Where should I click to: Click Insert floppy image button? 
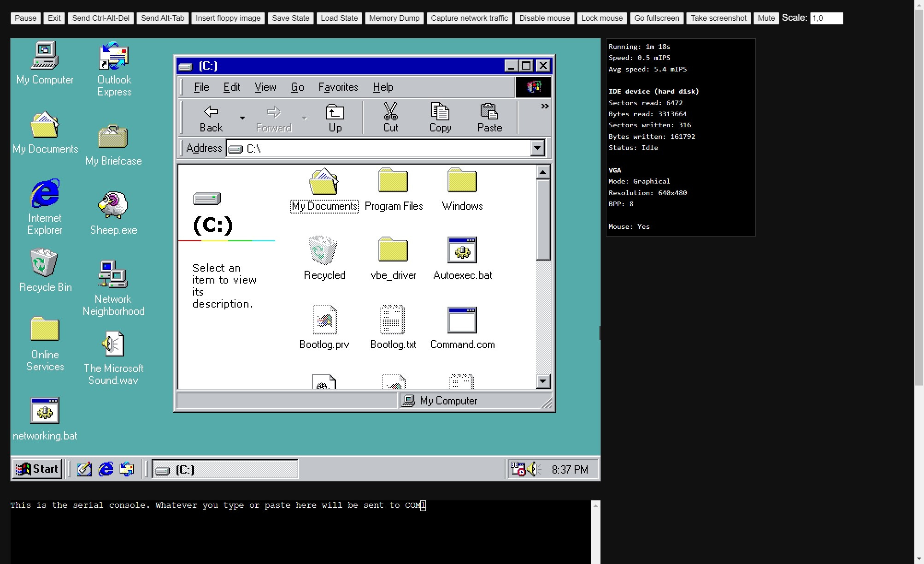pyautogui.click(x=228, y=18)
